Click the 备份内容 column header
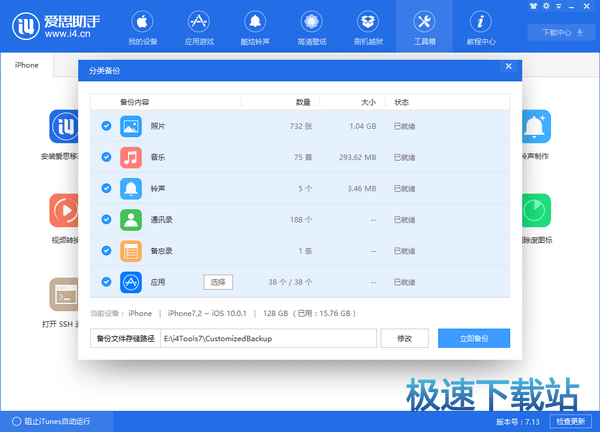 pyautogui.click(x=134, y=102)
